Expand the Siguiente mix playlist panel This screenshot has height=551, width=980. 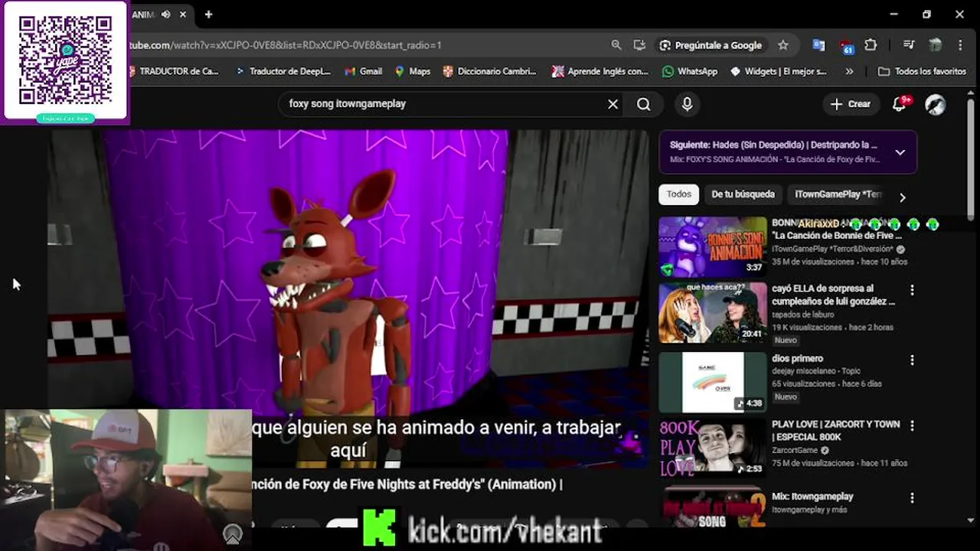900,152
